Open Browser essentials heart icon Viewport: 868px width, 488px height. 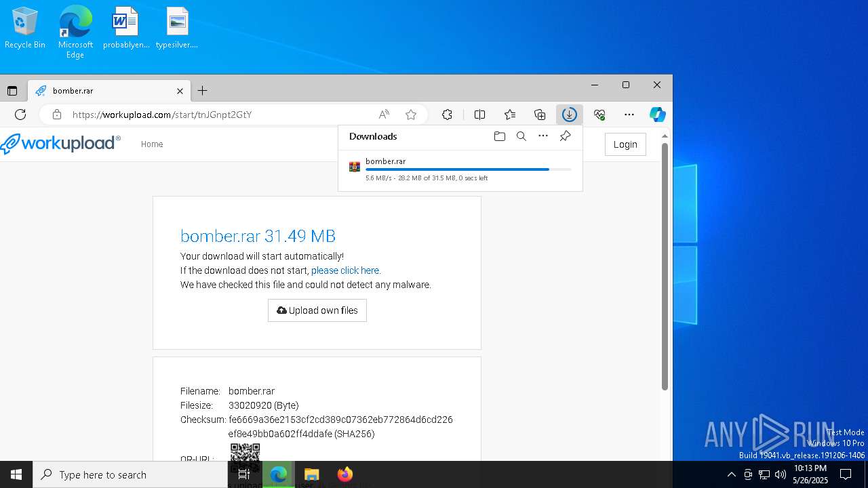pyautogui.click(x=599, y=115)
